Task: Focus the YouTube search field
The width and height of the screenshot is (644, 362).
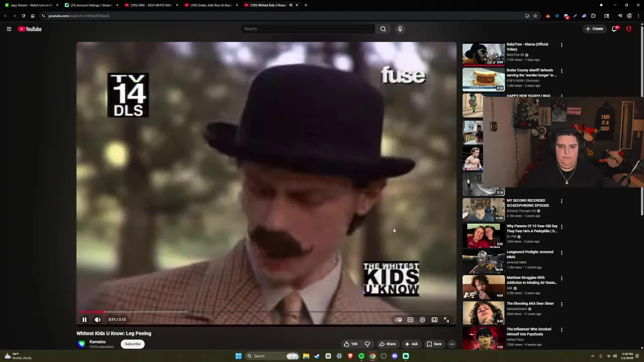Action: (x=308, y=29)
